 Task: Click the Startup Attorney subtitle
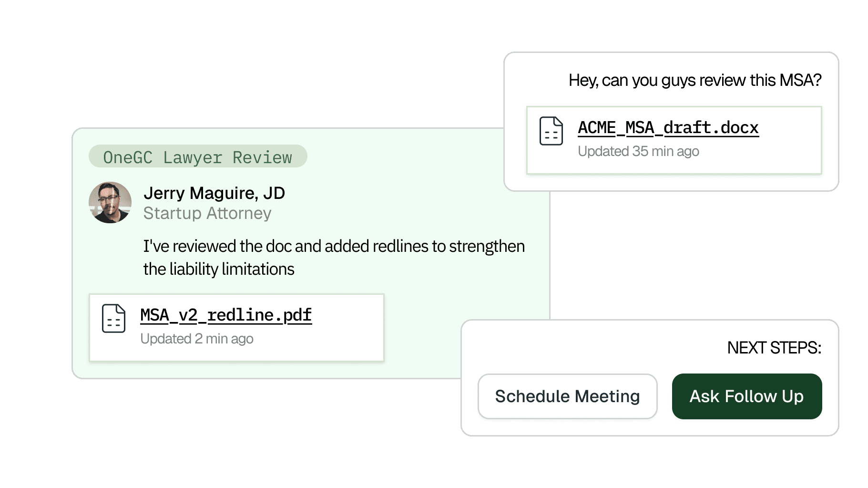[x=207, y=213]
